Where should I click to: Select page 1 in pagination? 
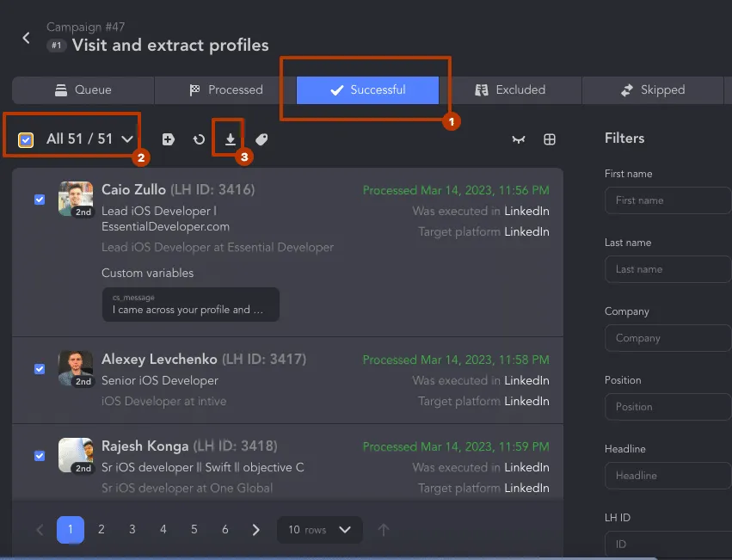71,530
